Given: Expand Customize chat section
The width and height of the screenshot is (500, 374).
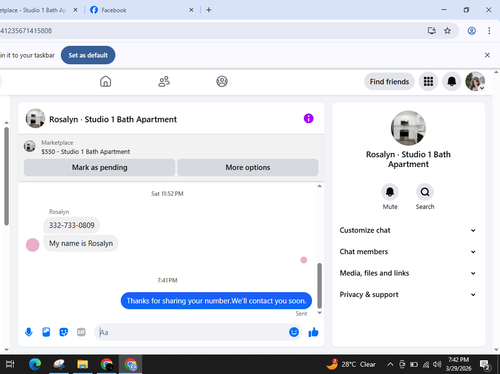Looking at the screenshot, I should pyautogui.click(x=408, y=230).
